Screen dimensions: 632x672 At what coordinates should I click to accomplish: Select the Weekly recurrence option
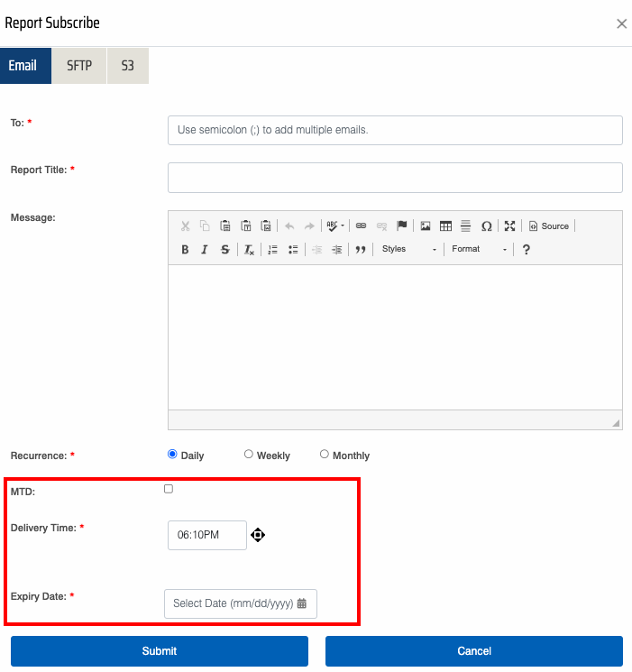pyautogui.click(x=249, y=455)
